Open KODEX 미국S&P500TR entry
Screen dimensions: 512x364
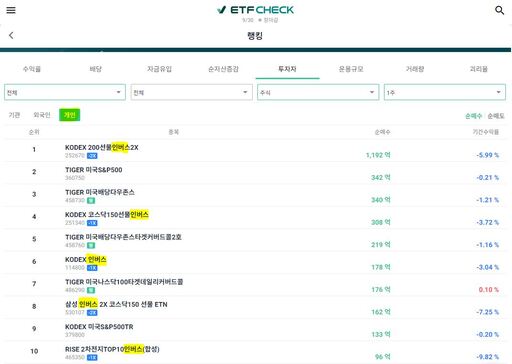[99, 327]
